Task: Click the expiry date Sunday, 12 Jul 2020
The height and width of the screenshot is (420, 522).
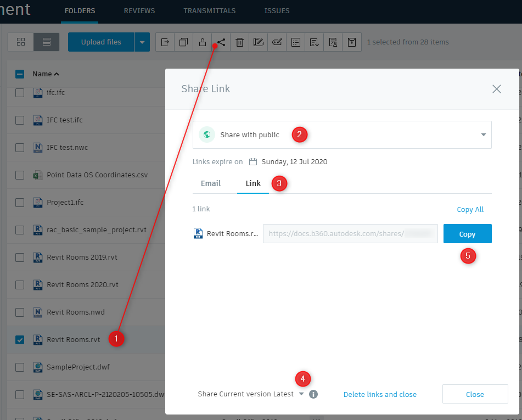Action: (294, 162)
